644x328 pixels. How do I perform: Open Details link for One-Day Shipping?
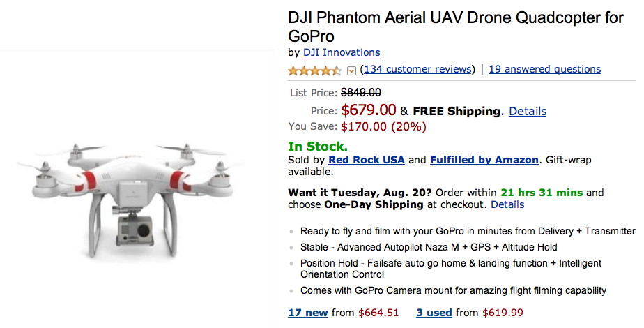point(507,204)
